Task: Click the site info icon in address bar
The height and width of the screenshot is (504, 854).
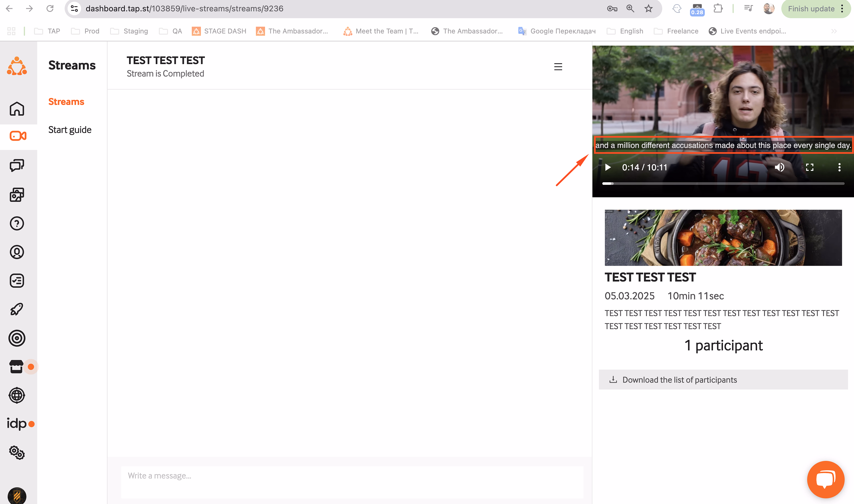Action: pyautogui.click(x=74, y=9)
